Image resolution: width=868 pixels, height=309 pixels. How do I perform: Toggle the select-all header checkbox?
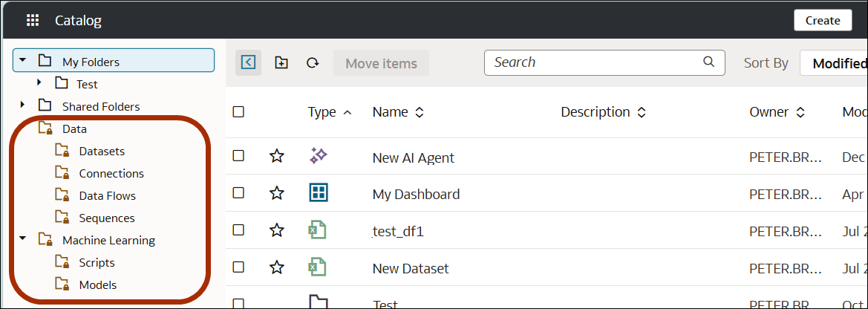pos(238,112)
